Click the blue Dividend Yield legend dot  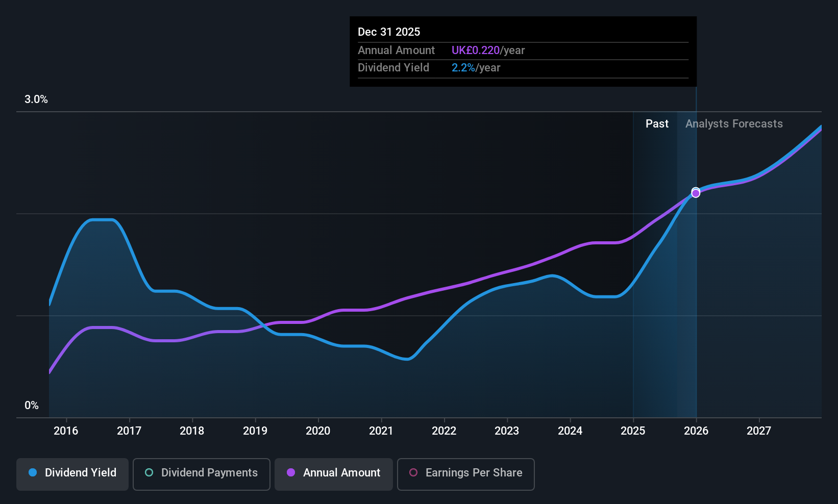(x=33, y=472)
